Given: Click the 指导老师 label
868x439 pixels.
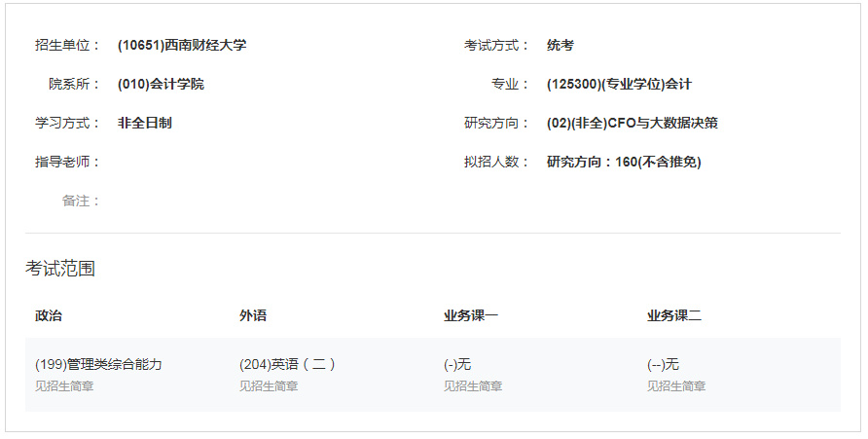Looking at the screenshot, I should [x=67, y=163].
